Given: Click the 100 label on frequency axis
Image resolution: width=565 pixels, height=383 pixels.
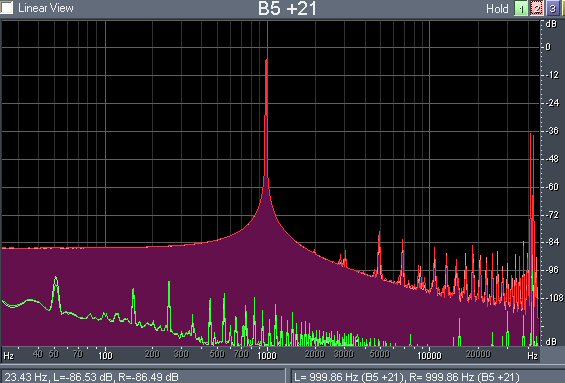Looking at the screenshot, I should [x=106, y=355].
